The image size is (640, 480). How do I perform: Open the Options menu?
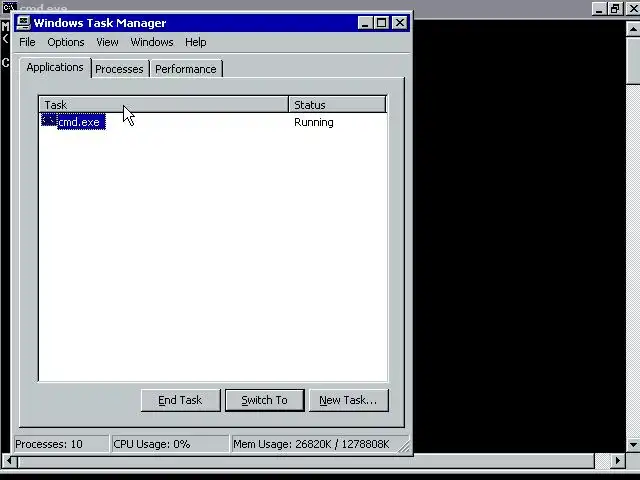[x=66, y=42]
